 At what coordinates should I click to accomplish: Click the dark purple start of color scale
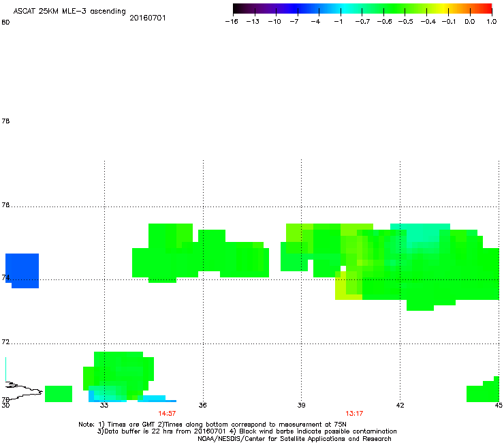(x=240, y=9)
